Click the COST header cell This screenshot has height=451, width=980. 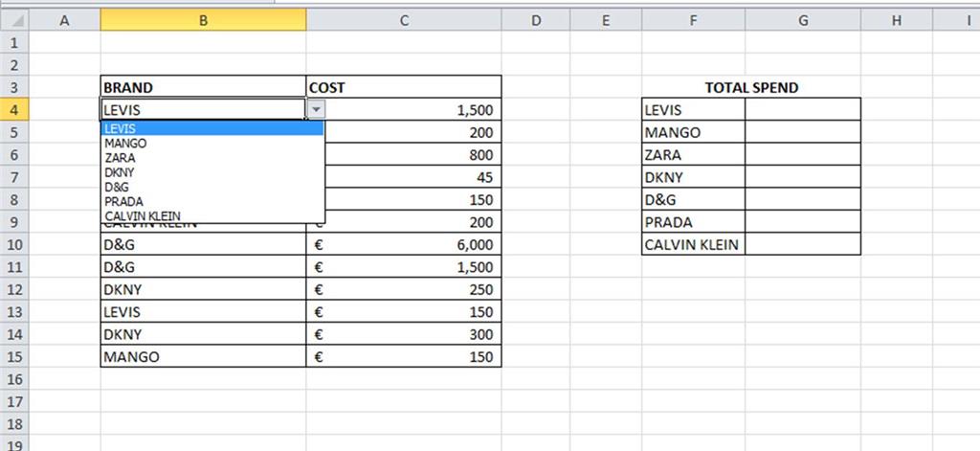(x=404, y=87)
